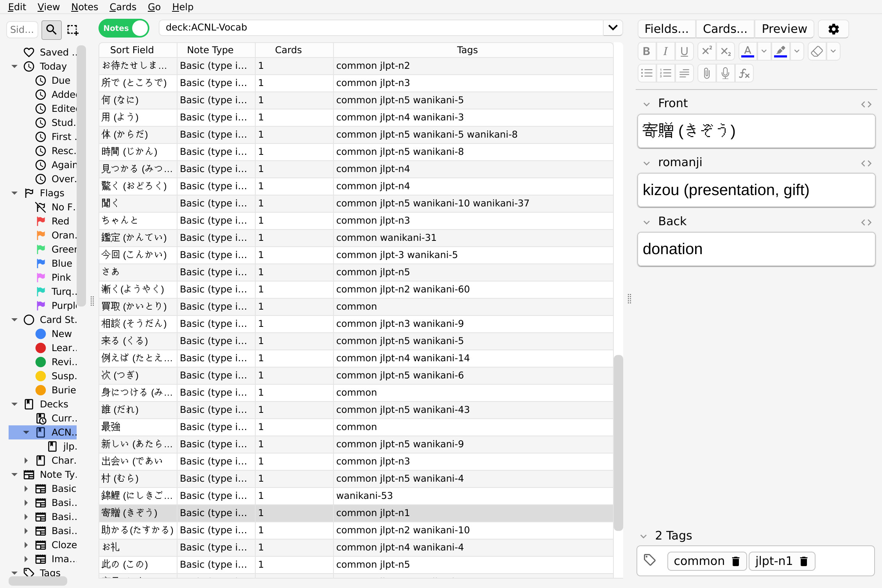The image size is (882, 588).
Task: Open the Notes menu
Action: [84, 7]
